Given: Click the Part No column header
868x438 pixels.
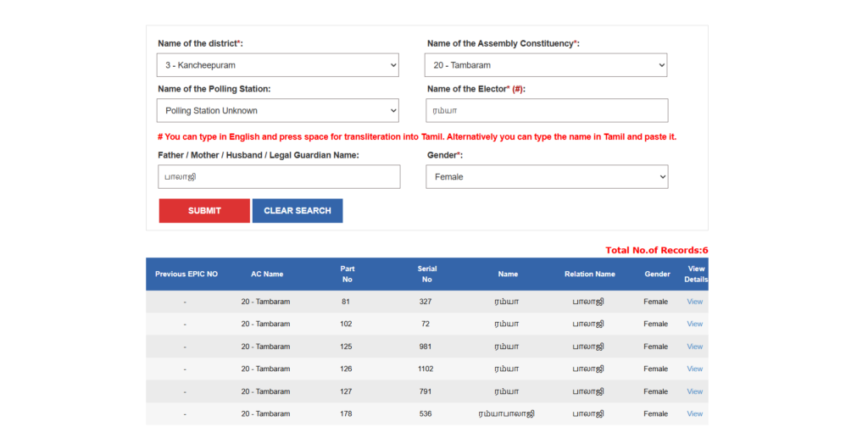Looking at the screenshot, I should (347, 274).
